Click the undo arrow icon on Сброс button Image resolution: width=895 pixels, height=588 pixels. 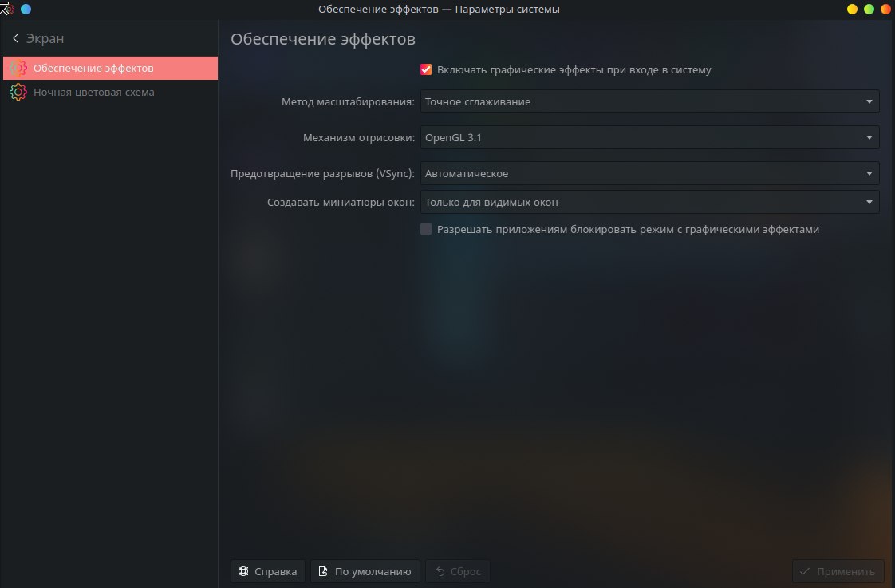[440, 571]
